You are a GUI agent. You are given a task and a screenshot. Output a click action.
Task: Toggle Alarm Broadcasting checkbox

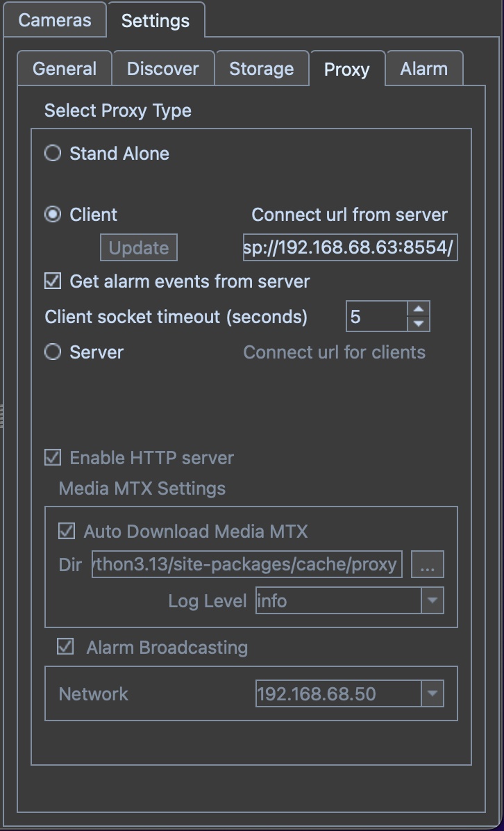coord(65,647)
